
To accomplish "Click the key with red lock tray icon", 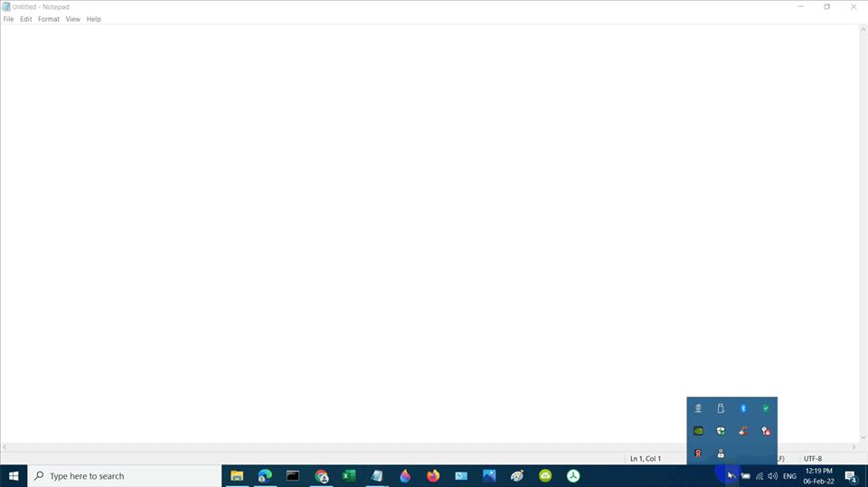I will (766, 431).
